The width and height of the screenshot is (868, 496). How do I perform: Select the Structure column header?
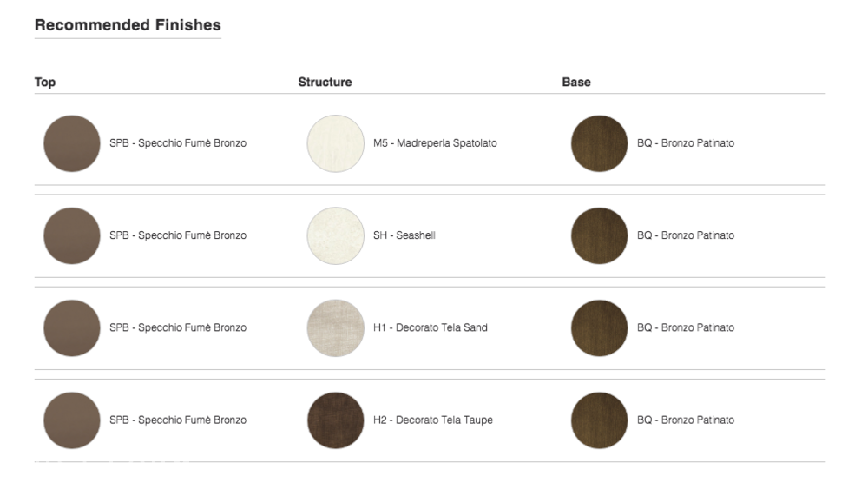pos(325,82)
